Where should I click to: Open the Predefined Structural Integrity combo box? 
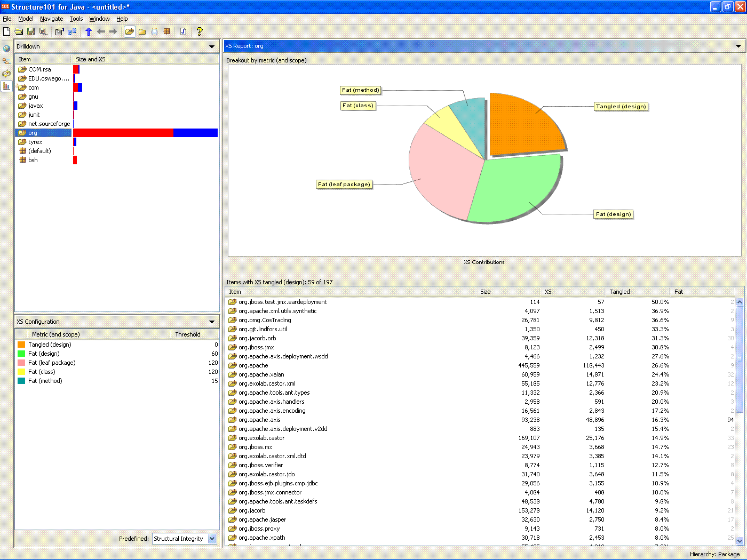pyautogui.click(x=185, y=539)
